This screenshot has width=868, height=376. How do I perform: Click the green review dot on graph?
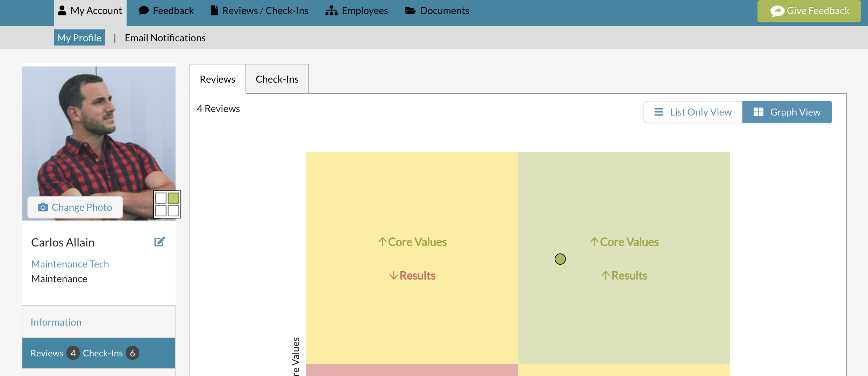560,259
